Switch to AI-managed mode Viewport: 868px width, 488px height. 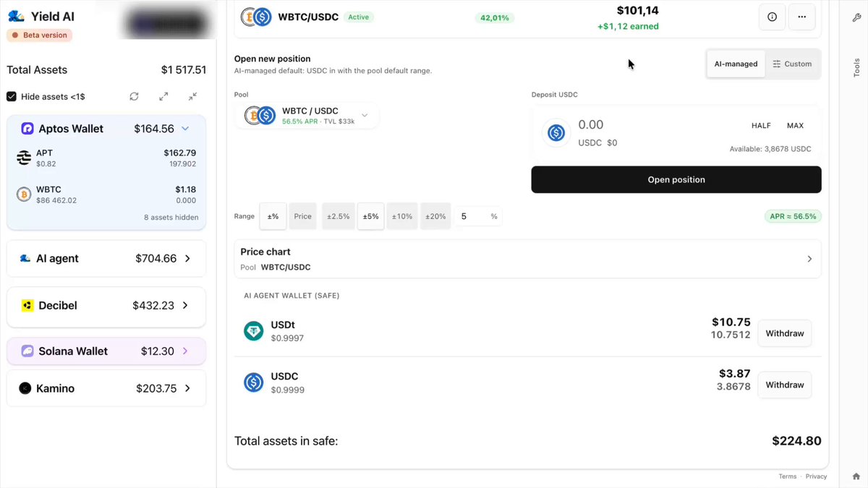(736, 64)
